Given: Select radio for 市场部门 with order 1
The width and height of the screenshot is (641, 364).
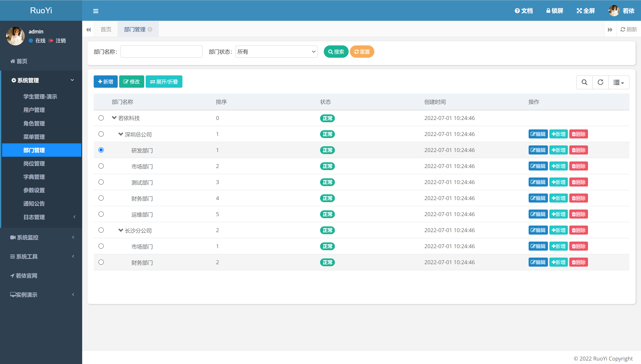Looking at the screenshot, I should point(101,246).
